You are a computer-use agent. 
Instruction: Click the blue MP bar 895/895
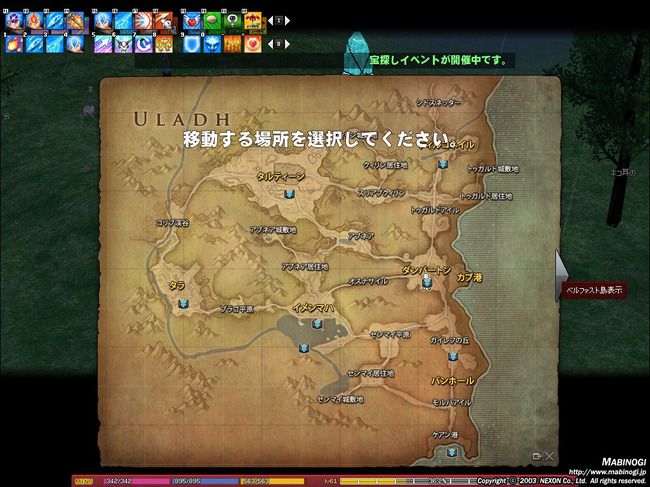pyautogui.click(x=206, y=481)
